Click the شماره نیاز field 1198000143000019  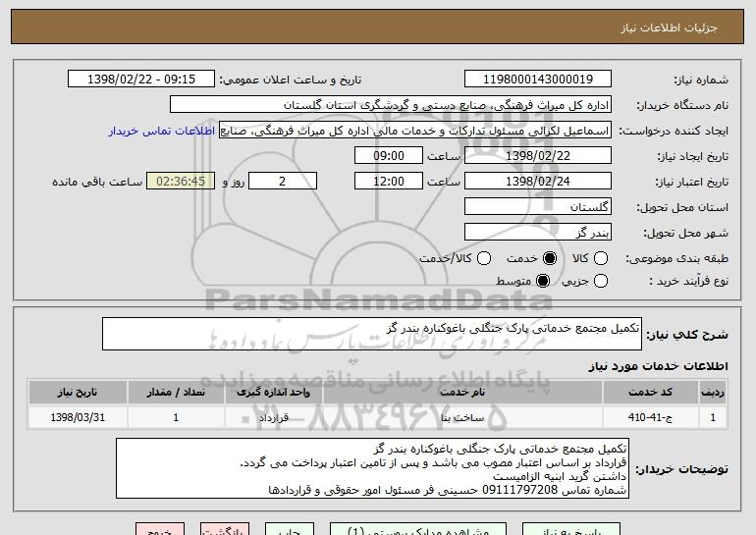click(x=538, y=80)
